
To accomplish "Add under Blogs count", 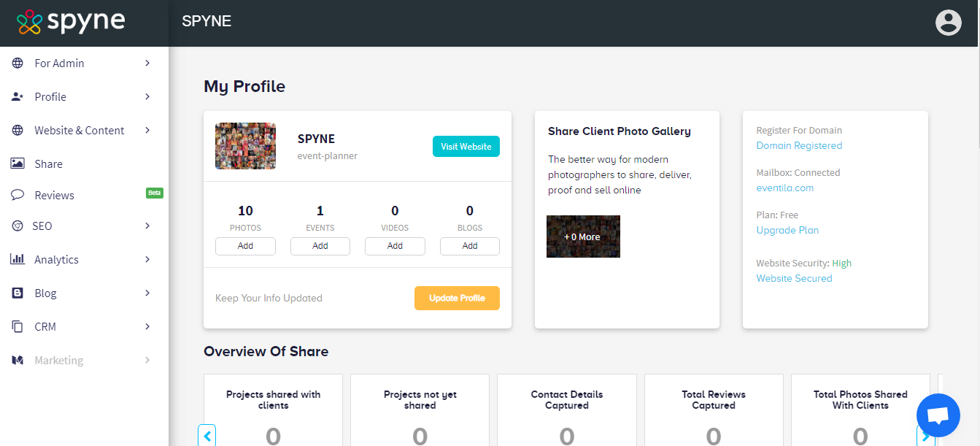I will (470, 246).
